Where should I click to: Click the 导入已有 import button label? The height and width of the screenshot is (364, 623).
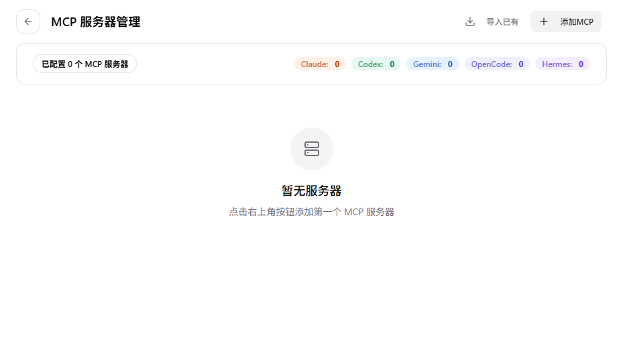[502, 22]
